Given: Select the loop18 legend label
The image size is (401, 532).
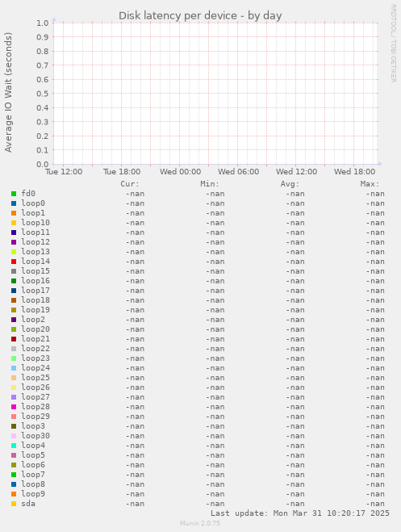Looking at the screenshot, I should (36, 300).
